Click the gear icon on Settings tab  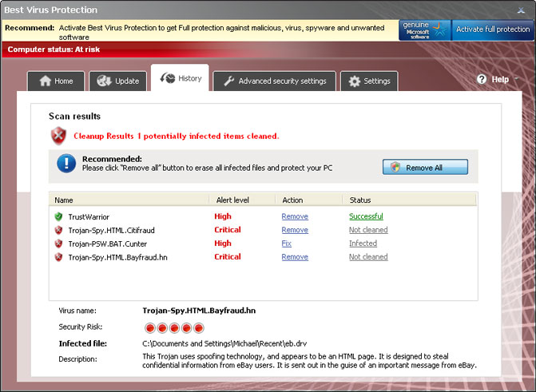pyautogui.click(x=355, y=81)
